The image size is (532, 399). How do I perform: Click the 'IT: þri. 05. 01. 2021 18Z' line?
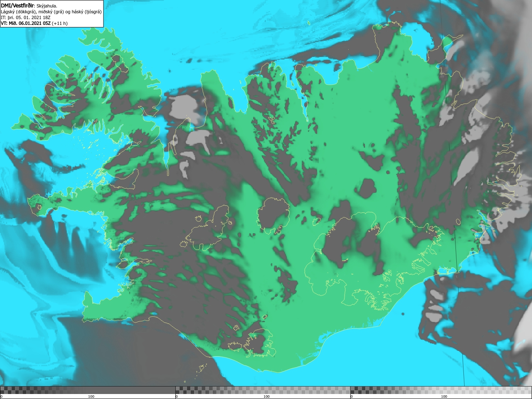click(x=26, y=17)
